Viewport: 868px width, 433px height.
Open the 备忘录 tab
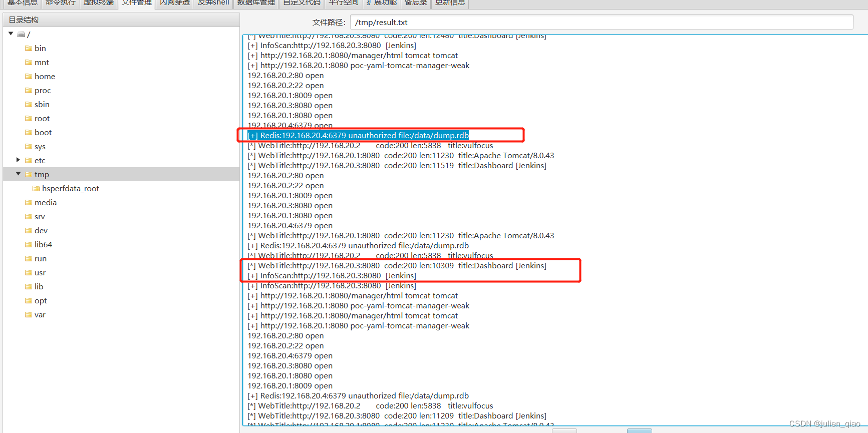tap(416, 3)
